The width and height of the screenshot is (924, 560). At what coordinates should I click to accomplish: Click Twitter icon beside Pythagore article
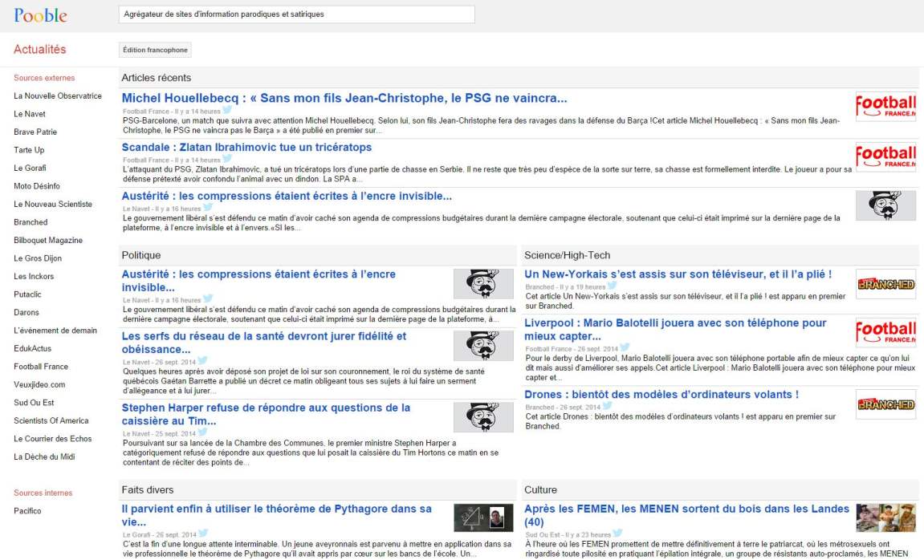[x=203, y=534]
